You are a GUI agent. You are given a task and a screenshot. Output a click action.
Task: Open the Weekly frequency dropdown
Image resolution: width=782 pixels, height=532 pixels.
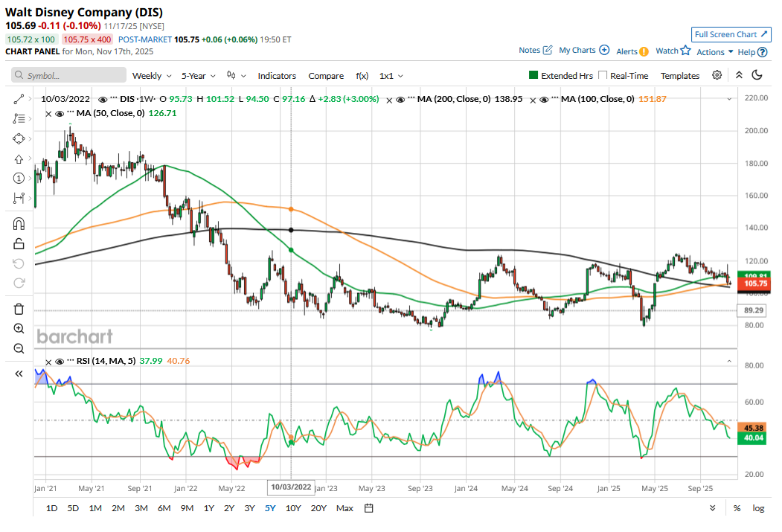(x=152, y=76)
